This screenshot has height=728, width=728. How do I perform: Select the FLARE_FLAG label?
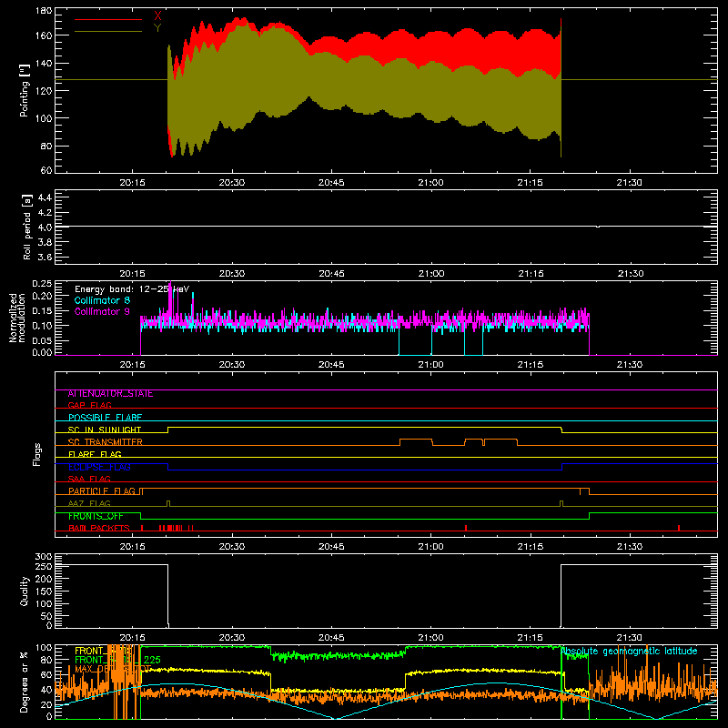(x=95, y=454)
